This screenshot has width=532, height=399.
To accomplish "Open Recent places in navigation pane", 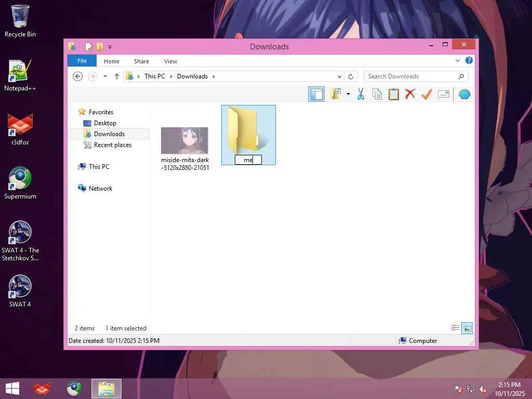I will tap(113, 145).
